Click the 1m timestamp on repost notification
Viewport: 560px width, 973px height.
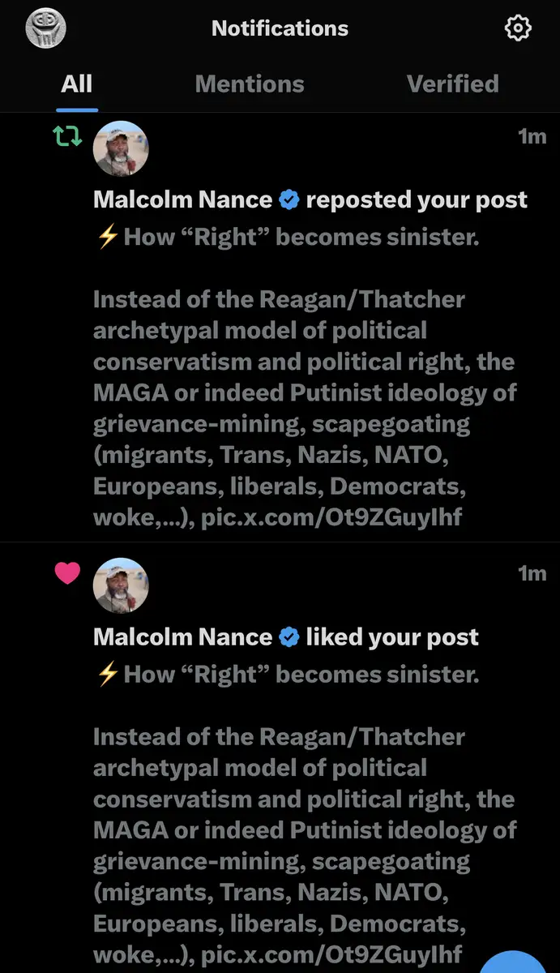tap(532, 136)
